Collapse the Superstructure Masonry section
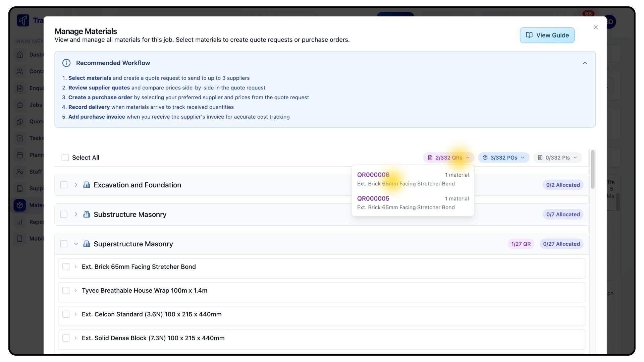 tap(76, 244)
